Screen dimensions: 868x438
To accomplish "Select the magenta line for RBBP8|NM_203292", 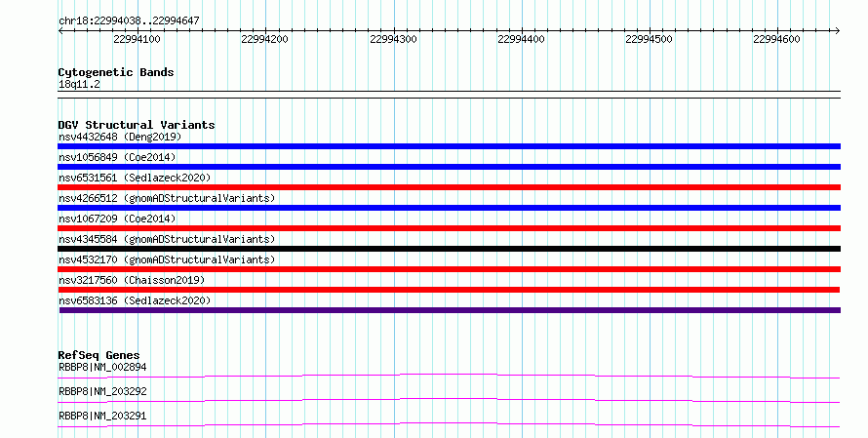I will tap(449, 401).
